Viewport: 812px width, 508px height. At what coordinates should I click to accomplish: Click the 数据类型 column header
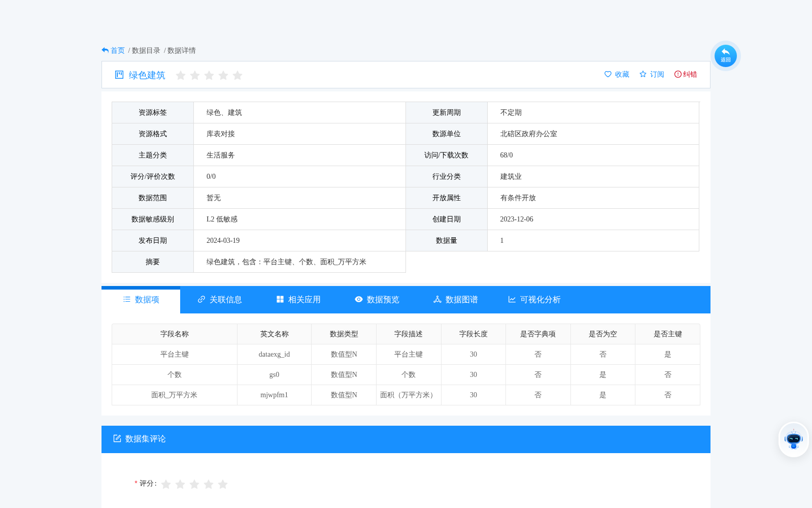(x=344, y=334)
